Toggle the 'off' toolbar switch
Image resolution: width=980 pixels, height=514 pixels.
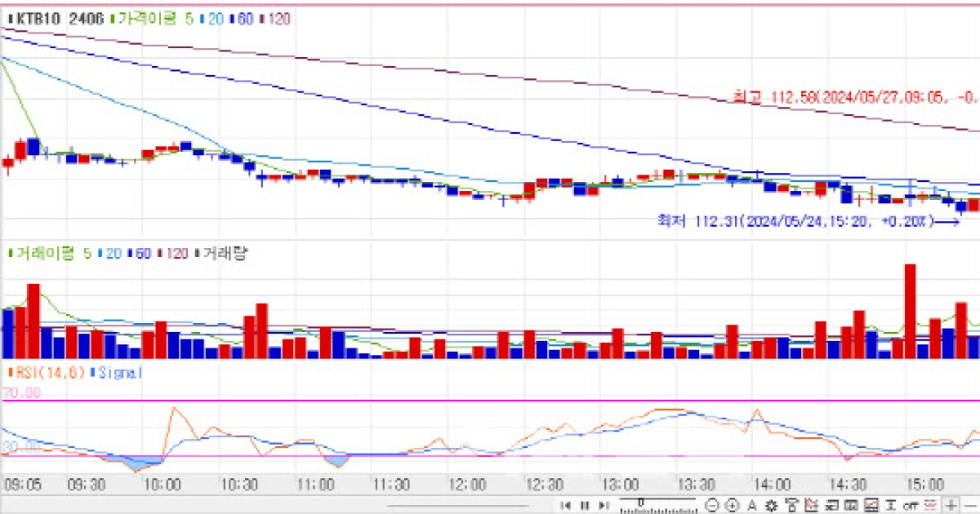(x=910, y=506)
